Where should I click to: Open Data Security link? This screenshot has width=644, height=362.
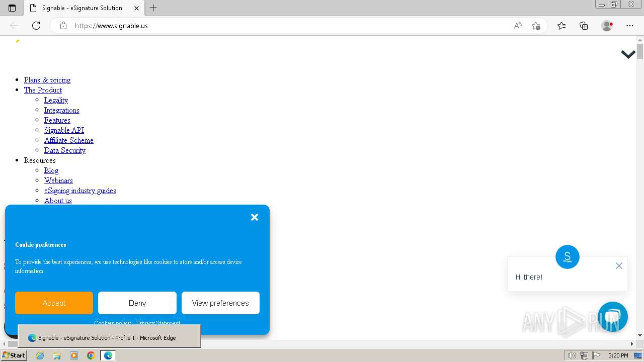pyautogui.click(x=64, y=150)
